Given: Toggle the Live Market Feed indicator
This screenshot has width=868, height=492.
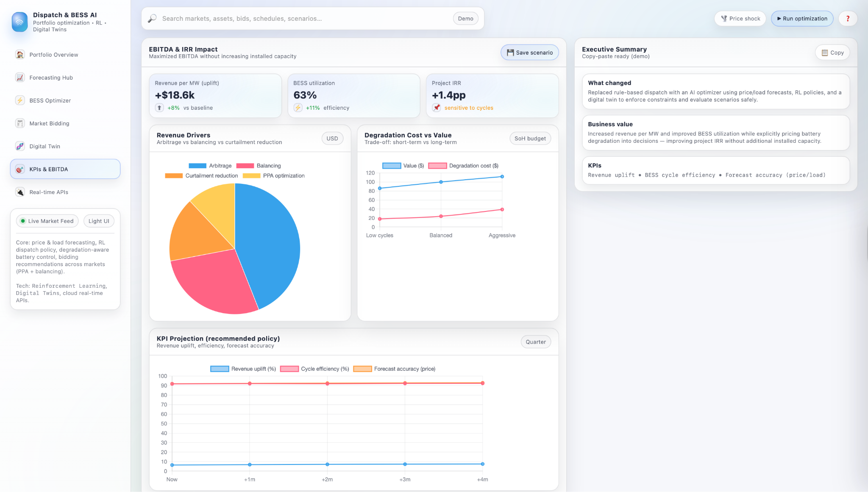Looking at the screenshot, I should 47,221.
